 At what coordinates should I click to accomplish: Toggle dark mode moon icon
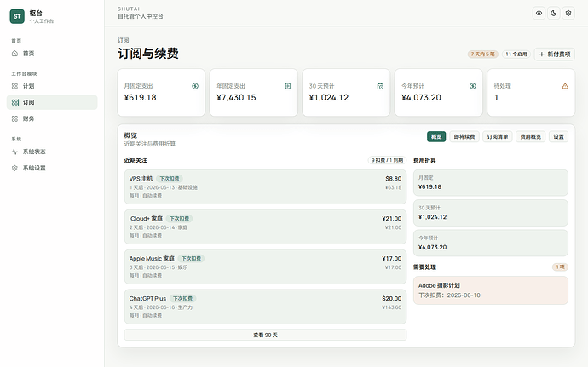[554, 13]
